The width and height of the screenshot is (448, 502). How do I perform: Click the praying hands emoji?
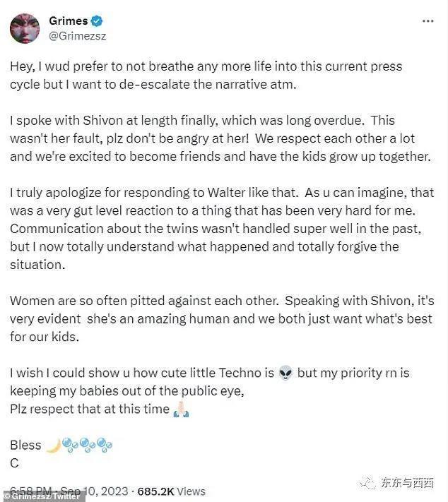click(181, 409)
